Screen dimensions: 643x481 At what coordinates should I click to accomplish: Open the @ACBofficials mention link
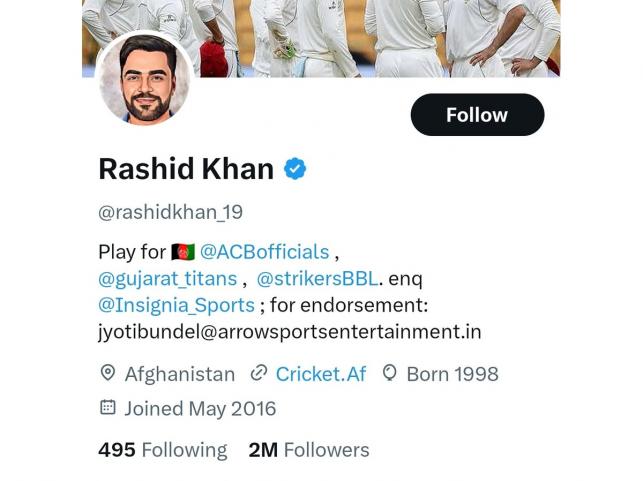coord(264,252)
